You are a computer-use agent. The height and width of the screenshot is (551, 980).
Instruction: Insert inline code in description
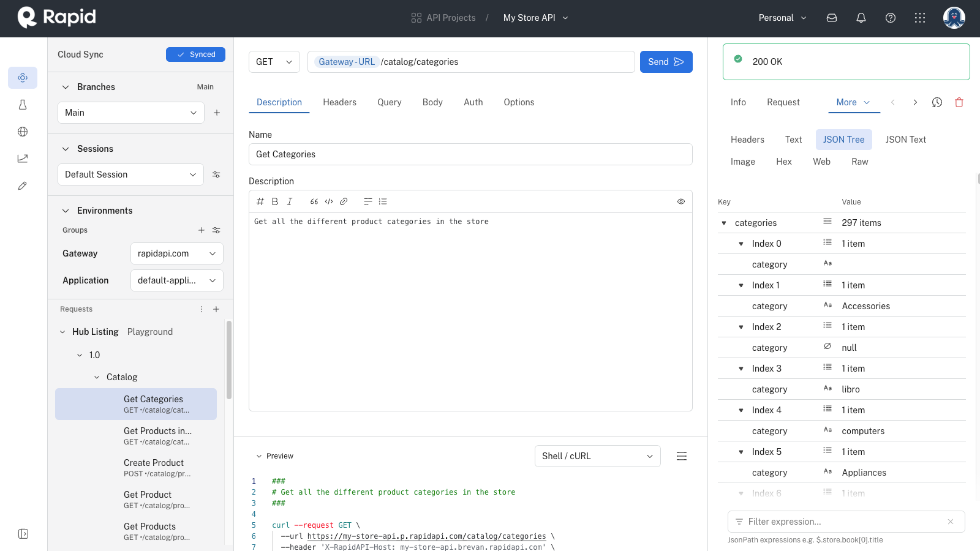329,201
